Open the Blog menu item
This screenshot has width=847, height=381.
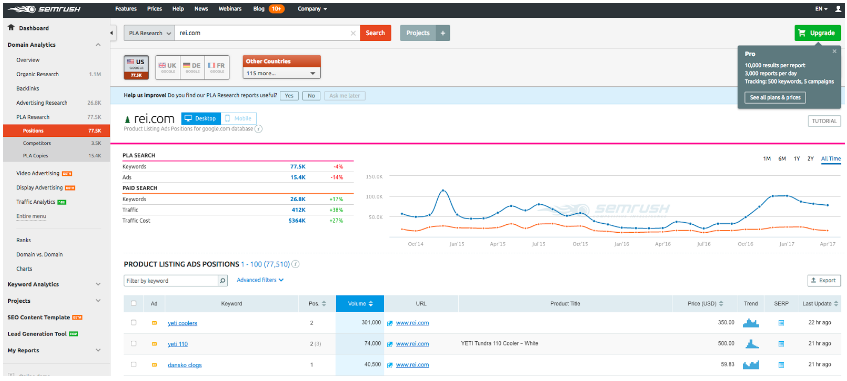click(x=259, y=9)
